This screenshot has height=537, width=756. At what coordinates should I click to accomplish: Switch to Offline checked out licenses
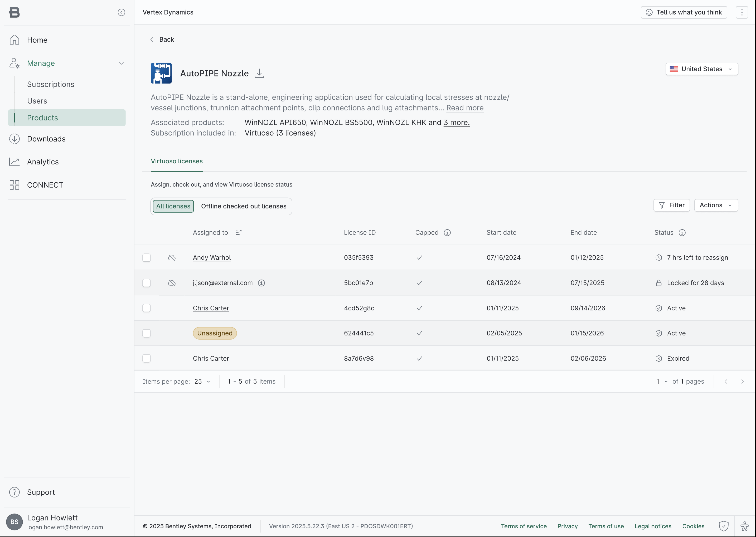point(244,206)
